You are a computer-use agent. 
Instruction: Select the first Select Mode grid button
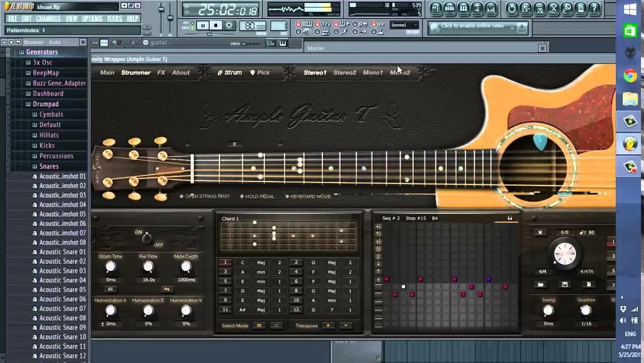click(259, 326)
